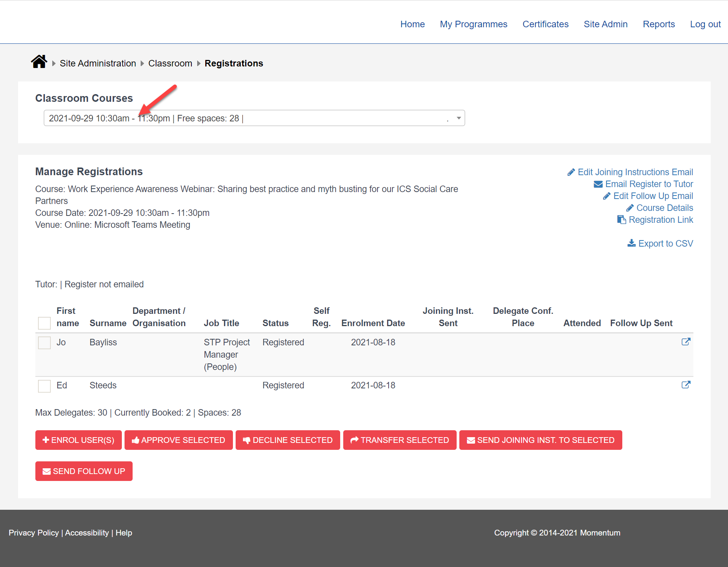This screenshot has width=728, height=567.
Task: Open My Programmes in the top navigation
Action: pos(474,24)
